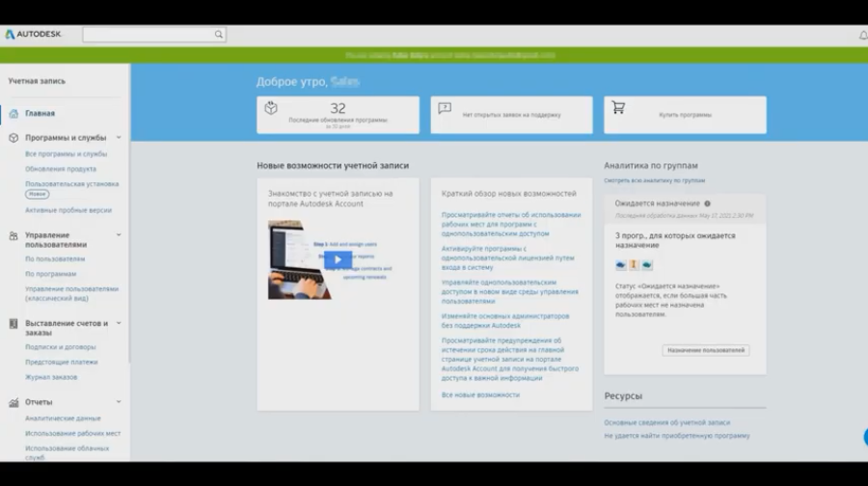
Task: Open Активные пробные версии
Action: coord(68,210)
